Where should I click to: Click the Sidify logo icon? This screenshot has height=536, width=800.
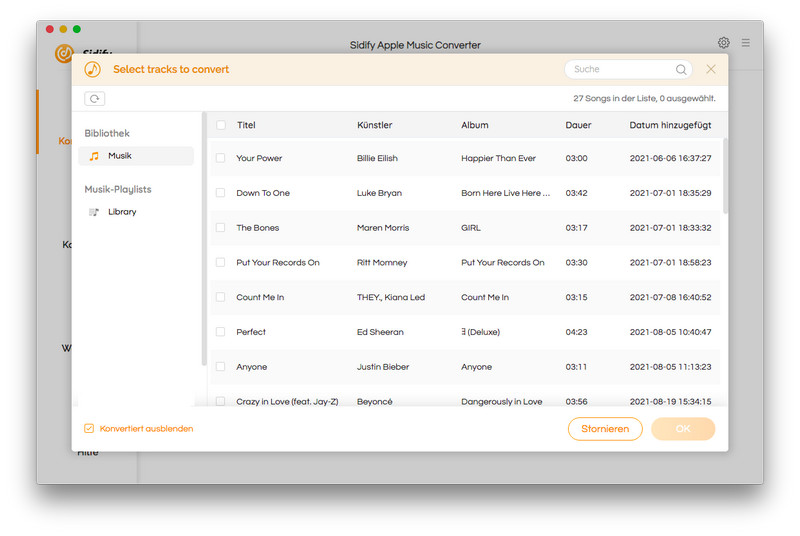click(x=64, y=53)
